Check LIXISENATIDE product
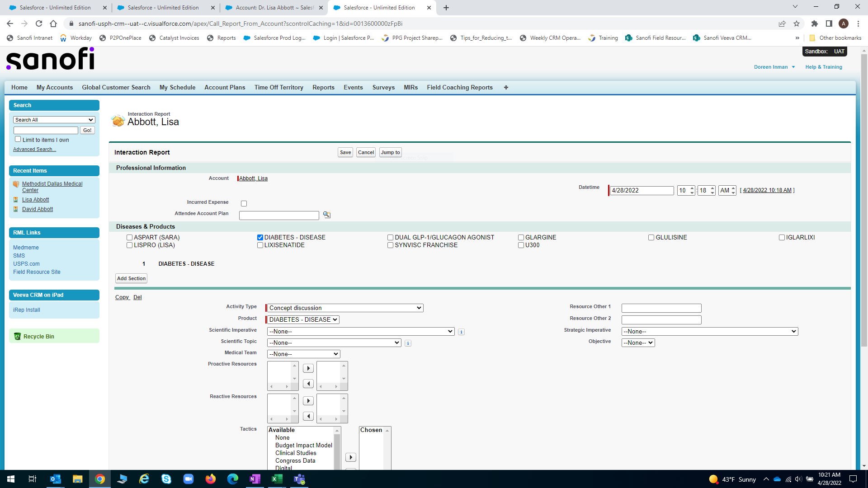Screen dimensions: 868x488 260,245
